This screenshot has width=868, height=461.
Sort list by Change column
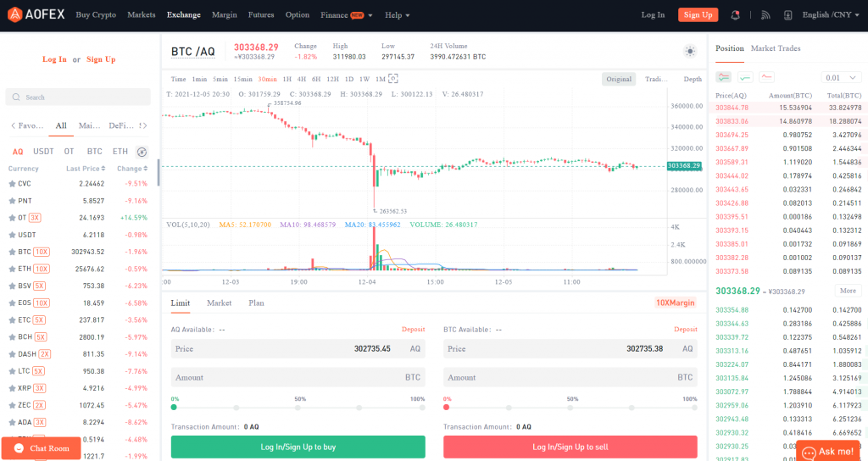(132, 169)
